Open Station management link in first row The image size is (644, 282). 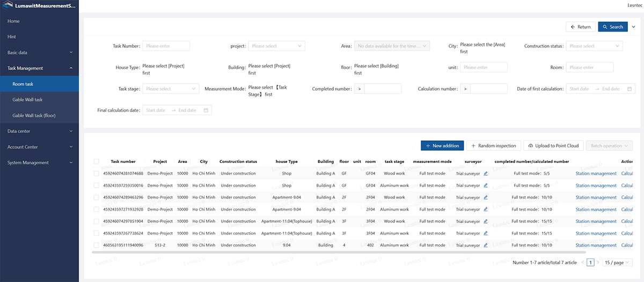click(x=596, y=173)
